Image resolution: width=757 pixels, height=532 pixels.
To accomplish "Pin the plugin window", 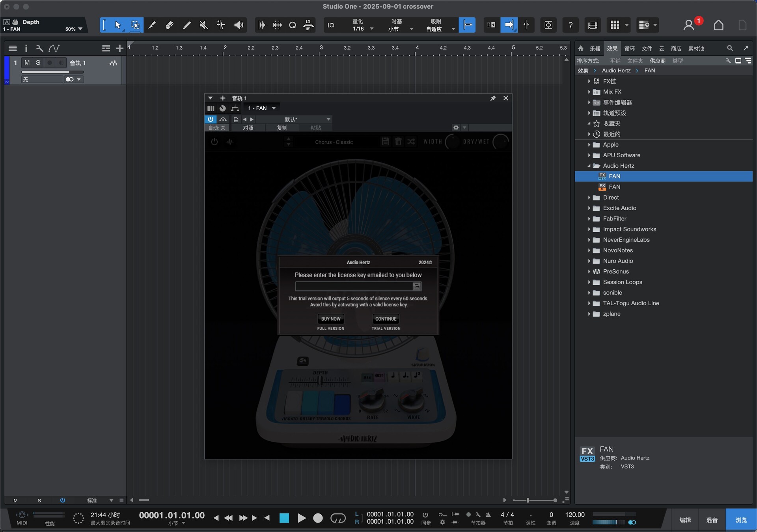I will pyautogui.click(x=493, y=98).
